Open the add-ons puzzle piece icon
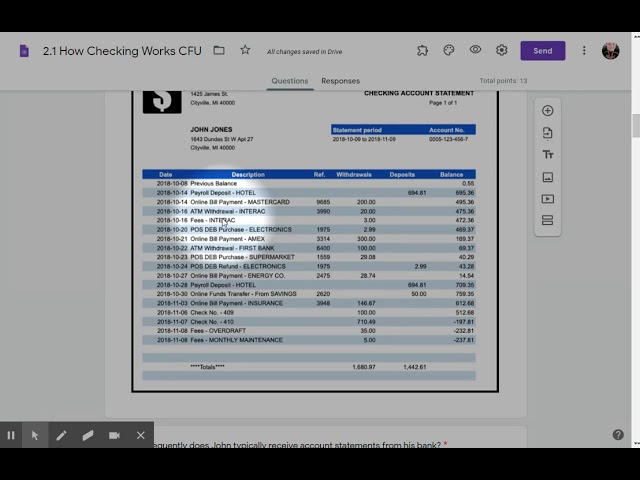The image size is (640, 480). tap(422, 50)
